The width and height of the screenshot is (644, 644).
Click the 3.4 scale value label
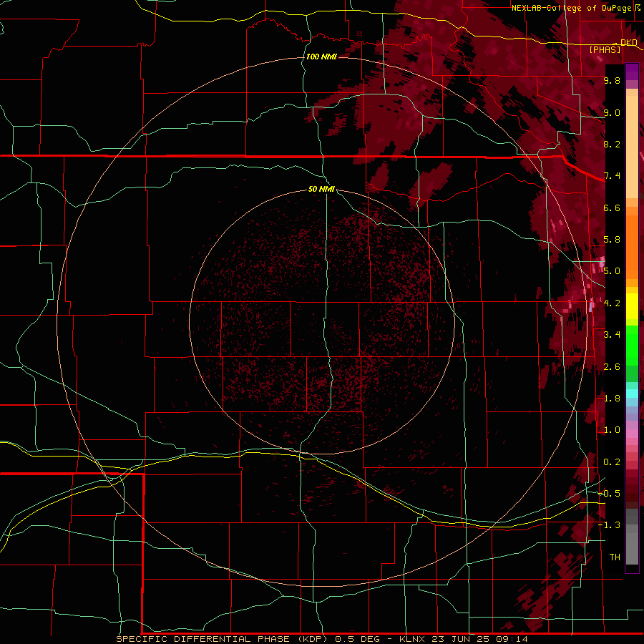click(x=612, y=335)
